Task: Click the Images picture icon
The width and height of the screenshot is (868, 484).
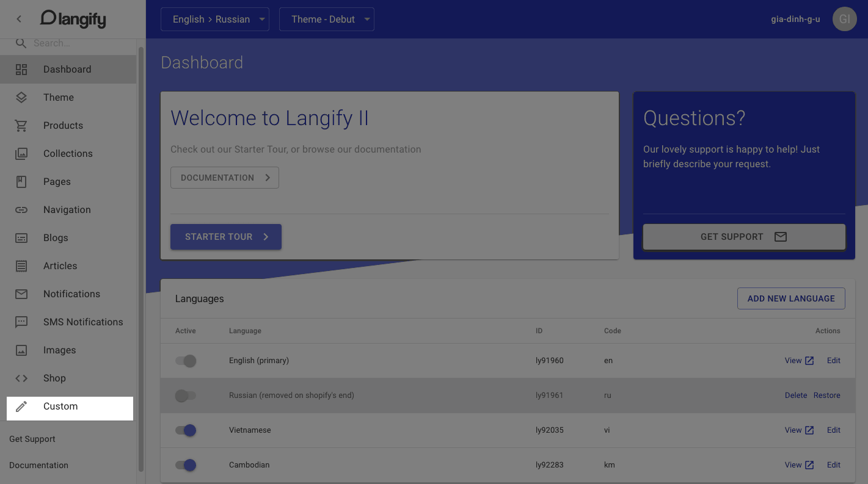Action: click(x=21, y=350)
